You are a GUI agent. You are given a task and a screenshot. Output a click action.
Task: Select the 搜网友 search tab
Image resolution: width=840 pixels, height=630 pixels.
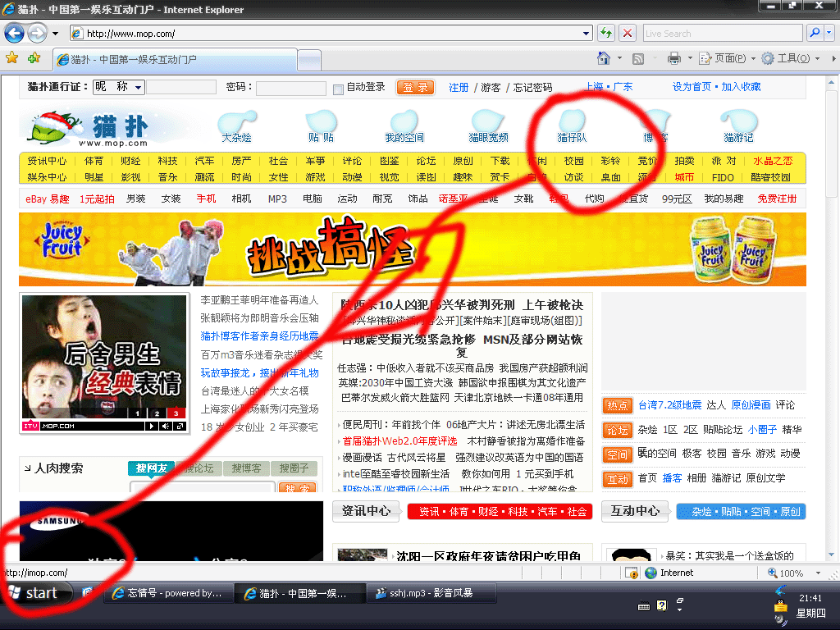click(151, 468)
